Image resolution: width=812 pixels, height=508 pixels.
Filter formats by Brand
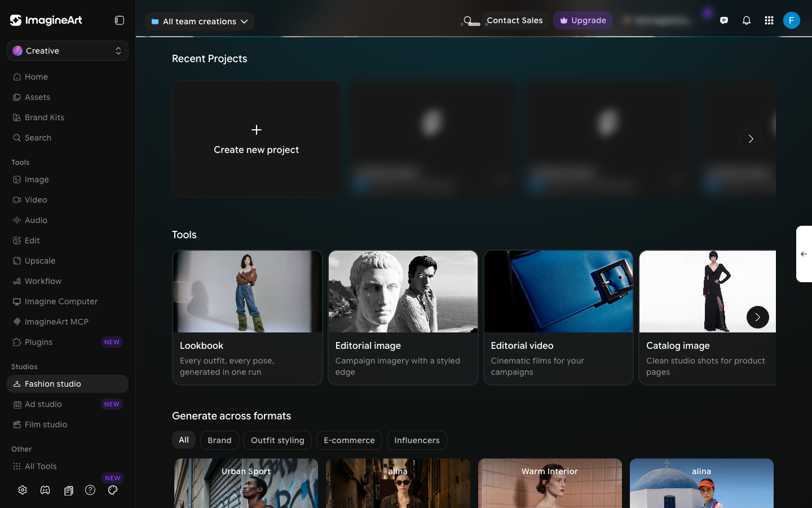coord(219,440)
